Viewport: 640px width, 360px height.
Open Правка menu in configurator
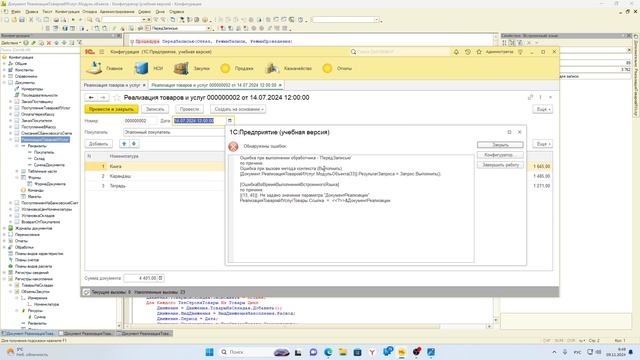click(x=31, y=12)
